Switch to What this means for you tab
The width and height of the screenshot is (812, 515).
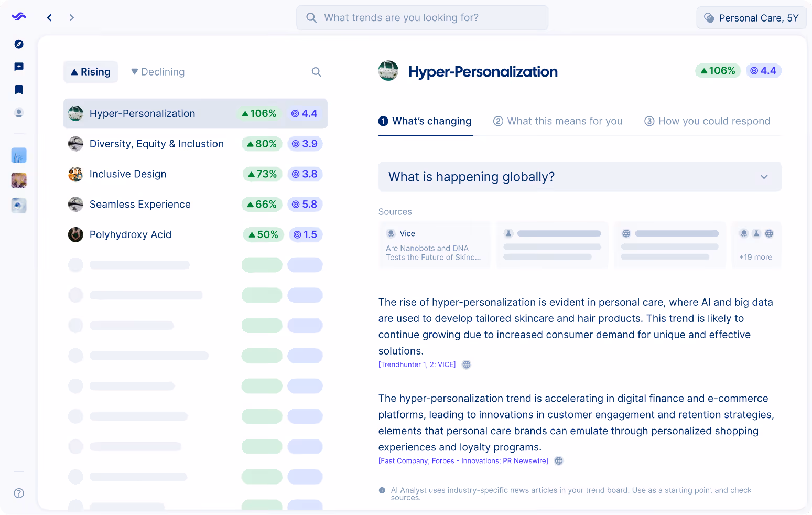(x=558, y=121)
